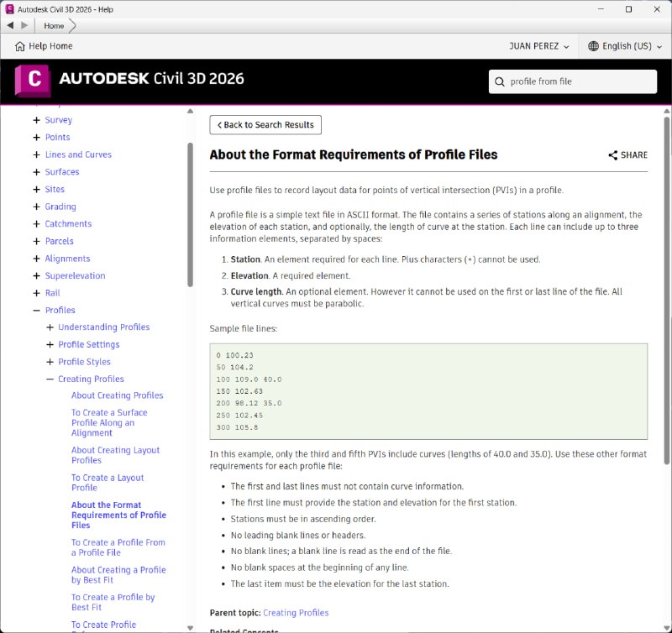Click the Autodesk Civil 3D logo
The image size is (672, 633).
(33, 80)
